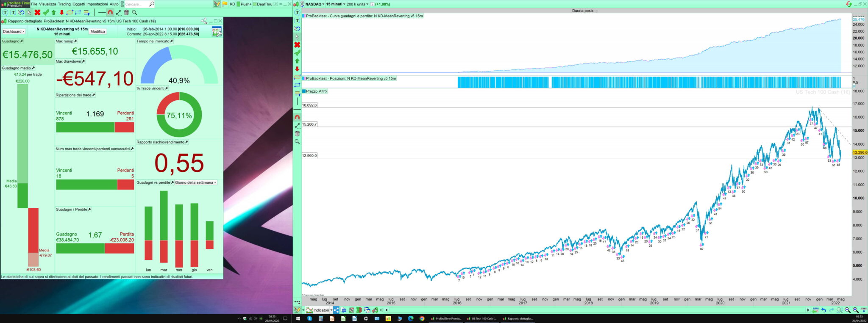Click the Prezzo blue color swatch

pyautogui.click(x=304, y=91)
